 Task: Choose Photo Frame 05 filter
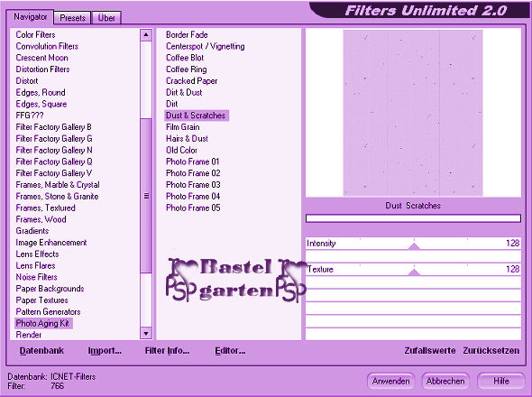[193, 208]
